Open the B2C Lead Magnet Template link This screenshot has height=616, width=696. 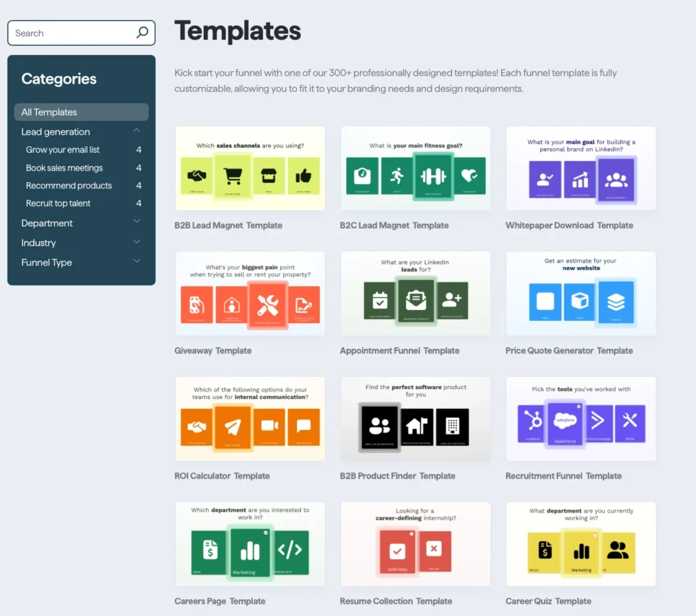click(x=394, y=225)
